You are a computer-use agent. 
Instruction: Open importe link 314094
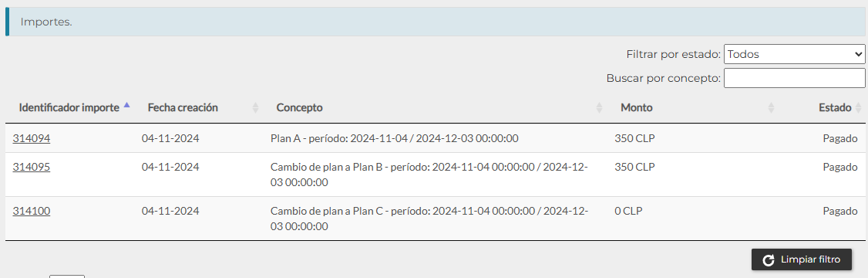click(x=32, y=139)
